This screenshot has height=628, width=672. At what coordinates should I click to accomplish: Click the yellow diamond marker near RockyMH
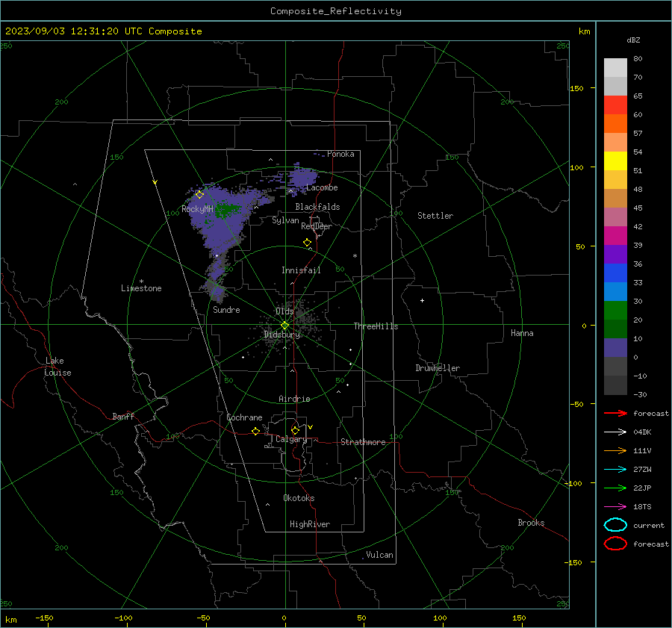tap(199, 195)
